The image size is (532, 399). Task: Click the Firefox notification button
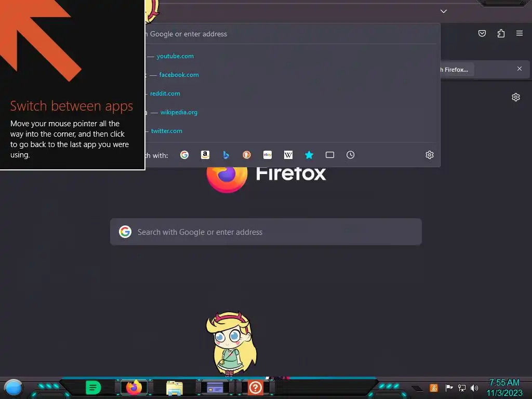pos(456,70)
